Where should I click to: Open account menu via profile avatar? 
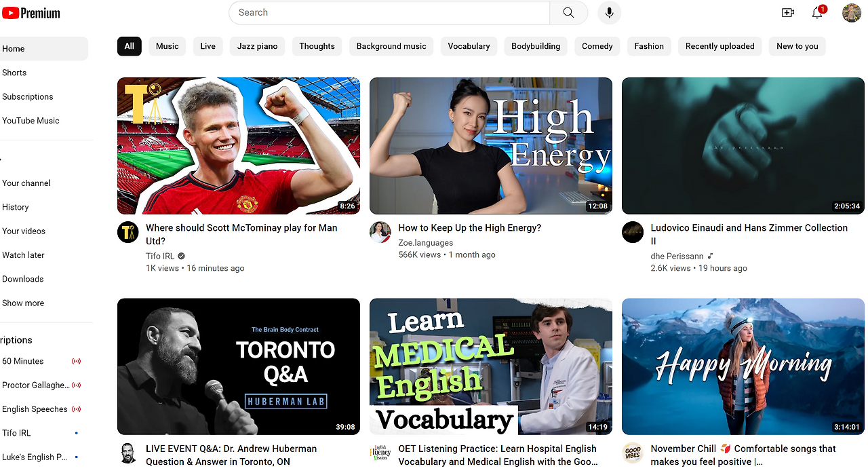[852, 12]
